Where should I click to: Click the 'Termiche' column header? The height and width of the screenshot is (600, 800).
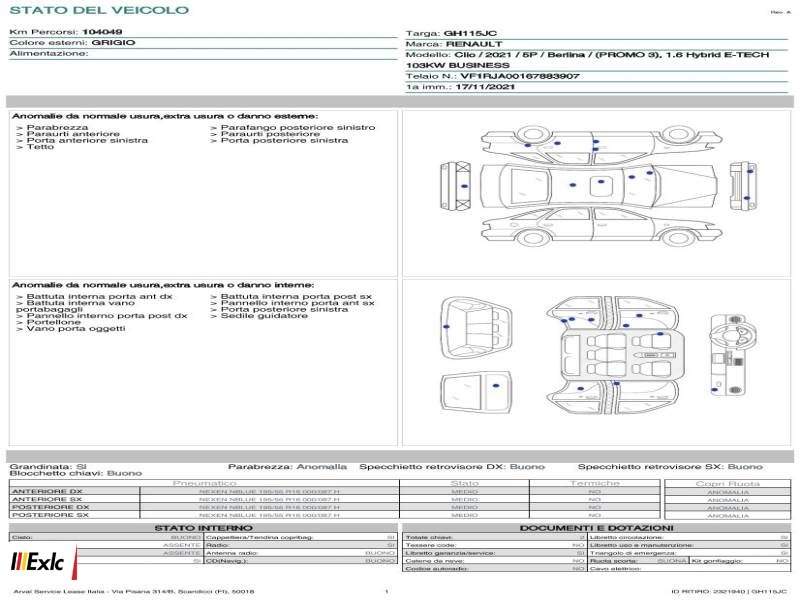[594, 483]
